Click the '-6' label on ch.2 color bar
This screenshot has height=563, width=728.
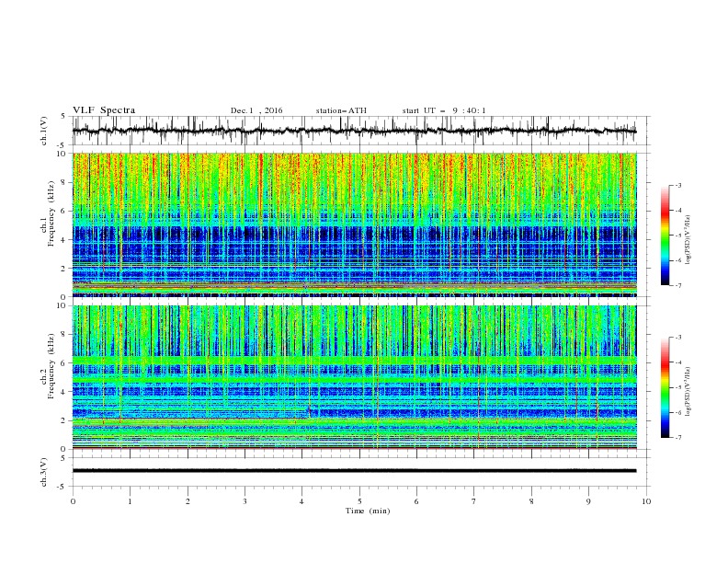[x=677, y=412]
